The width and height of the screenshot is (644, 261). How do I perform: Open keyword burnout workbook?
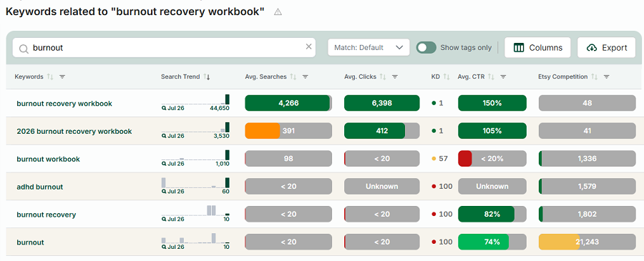[49, 159]
